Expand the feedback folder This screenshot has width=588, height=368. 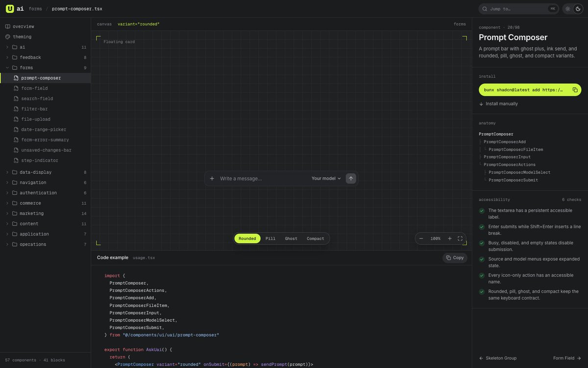[x=45, y=57]
